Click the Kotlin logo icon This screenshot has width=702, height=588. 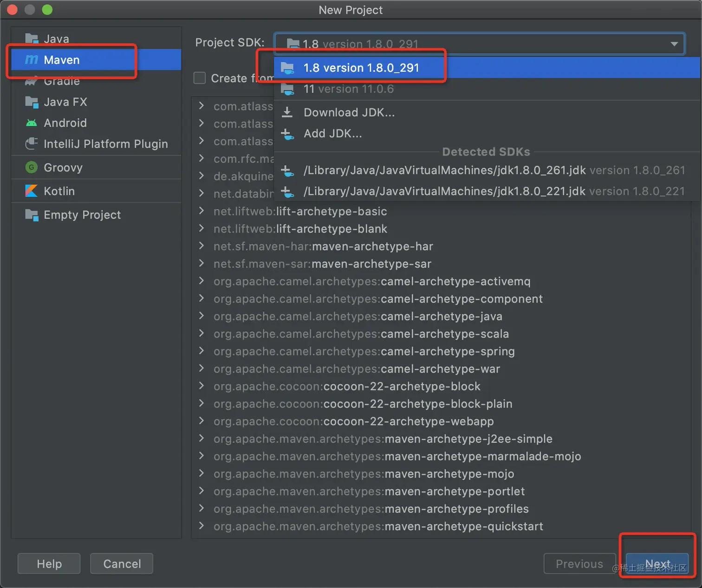(32, 191)
